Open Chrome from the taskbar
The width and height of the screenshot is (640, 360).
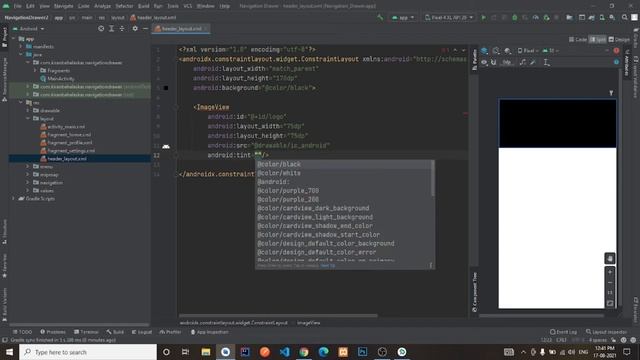pos(304,352)
